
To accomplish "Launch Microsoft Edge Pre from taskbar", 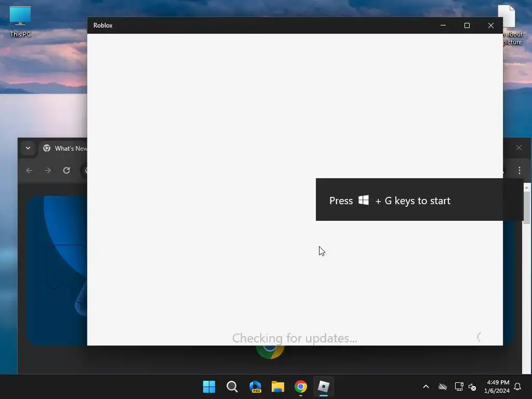I will coord(255,387).
